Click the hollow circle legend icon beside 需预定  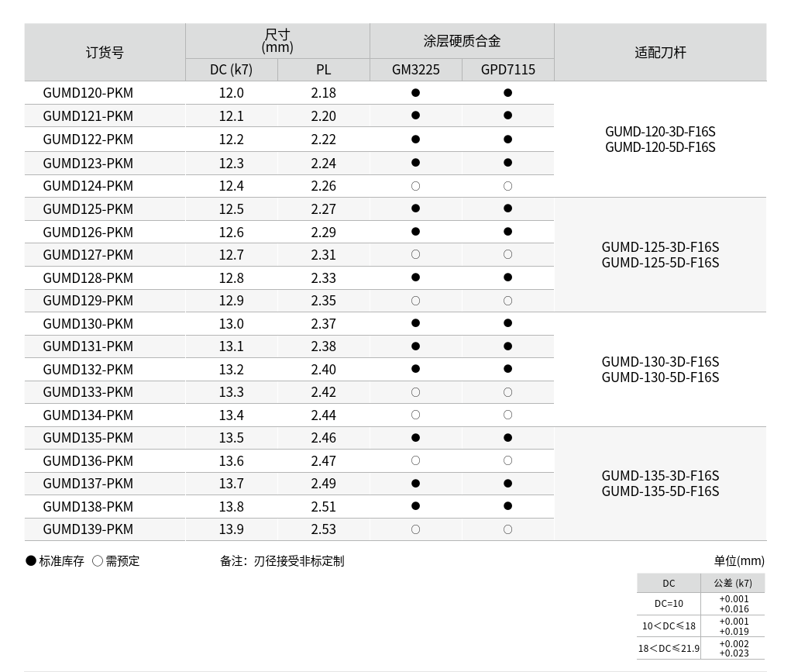(98, 560)
